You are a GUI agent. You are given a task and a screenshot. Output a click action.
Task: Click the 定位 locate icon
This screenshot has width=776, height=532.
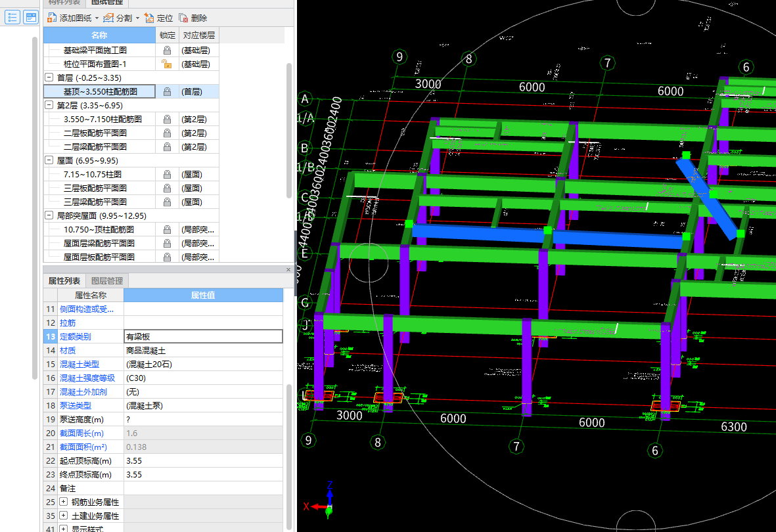coord(149,18)
